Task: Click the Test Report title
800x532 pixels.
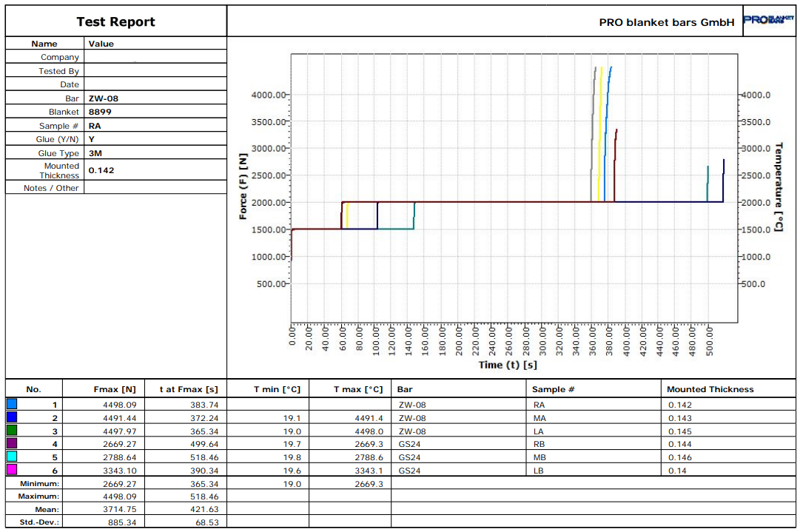Action: [x=115, y=22]
